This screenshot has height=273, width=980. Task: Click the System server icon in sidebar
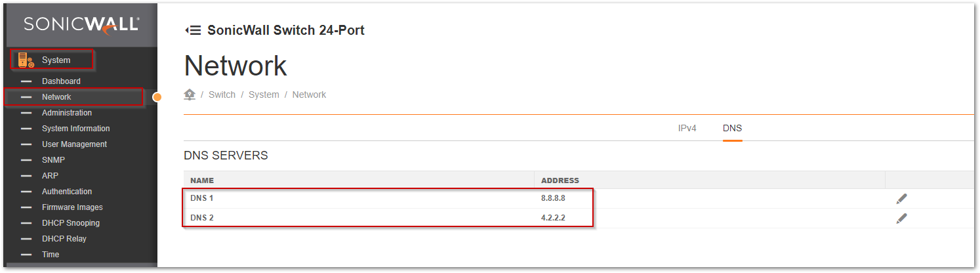click(x=26, y=60)
